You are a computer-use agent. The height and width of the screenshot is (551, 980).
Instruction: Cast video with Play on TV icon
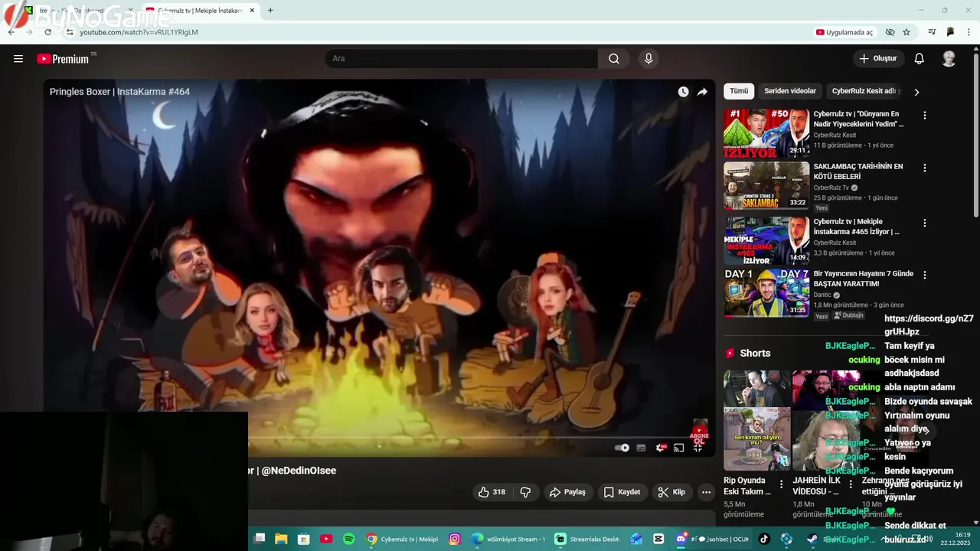678,448
